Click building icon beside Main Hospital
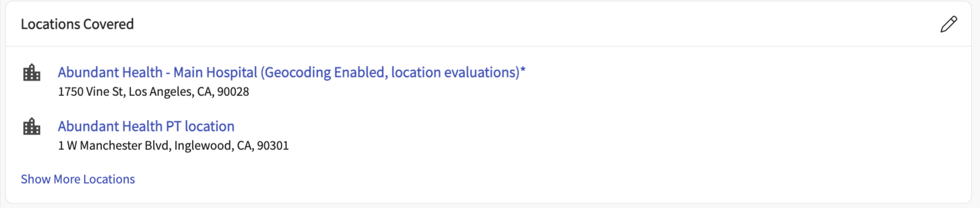The width and height of the screenshot is (980, 208). click(32, 73)
